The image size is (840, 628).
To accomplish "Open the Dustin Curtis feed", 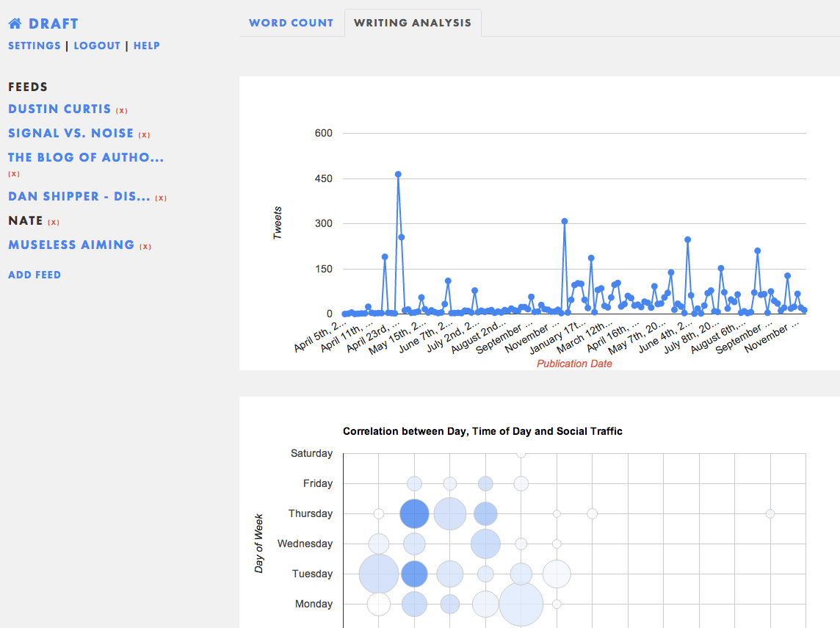I will click(59, 109).
